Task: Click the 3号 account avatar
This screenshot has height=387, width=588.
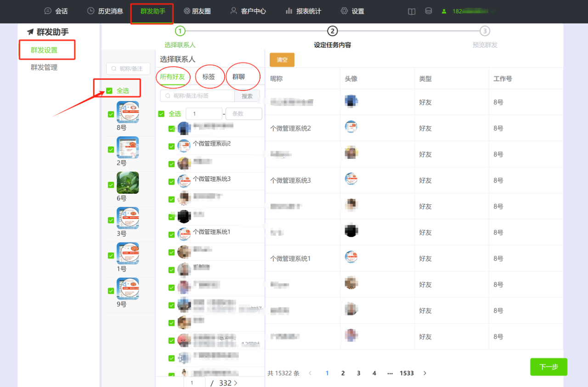Action: tap(128, 218)
